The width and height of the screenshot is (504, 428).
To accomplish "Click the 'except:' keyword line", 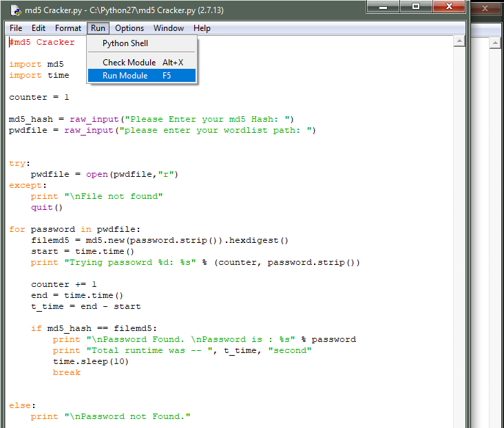I will (28, 185).
